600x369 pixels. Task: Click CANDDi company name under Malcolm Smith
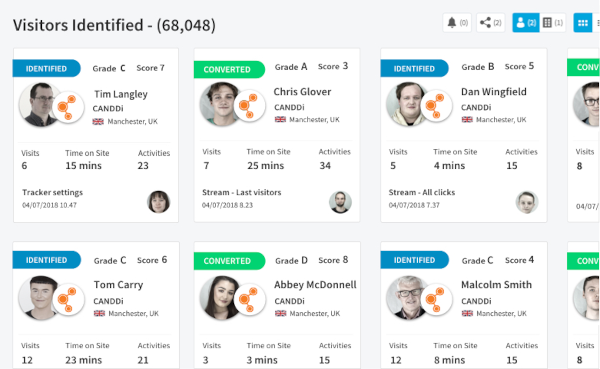(476, 301)
